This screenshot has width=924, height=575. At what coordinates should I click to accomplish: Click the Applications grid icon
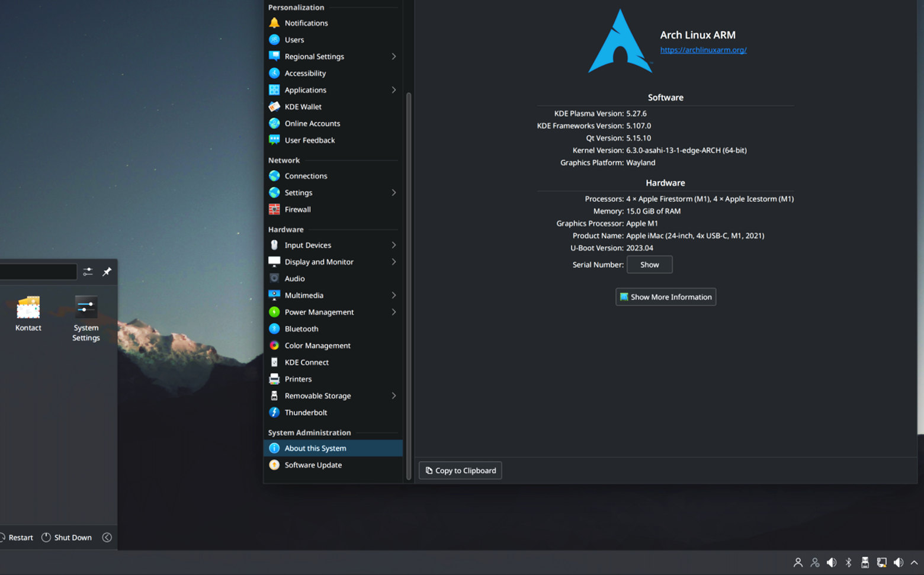(274, 90)
